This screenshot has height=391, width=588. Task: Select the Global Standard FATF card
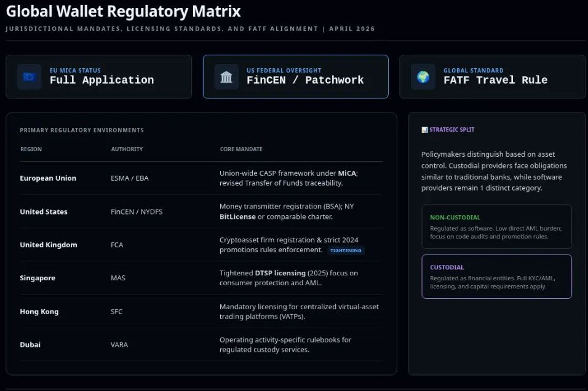click(492, 77)
